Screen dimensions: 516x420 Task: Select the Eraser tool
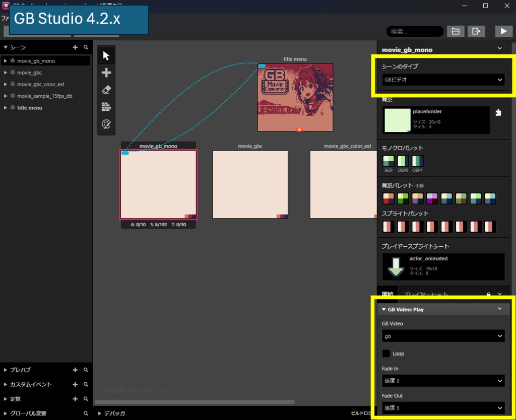(106, 90)
